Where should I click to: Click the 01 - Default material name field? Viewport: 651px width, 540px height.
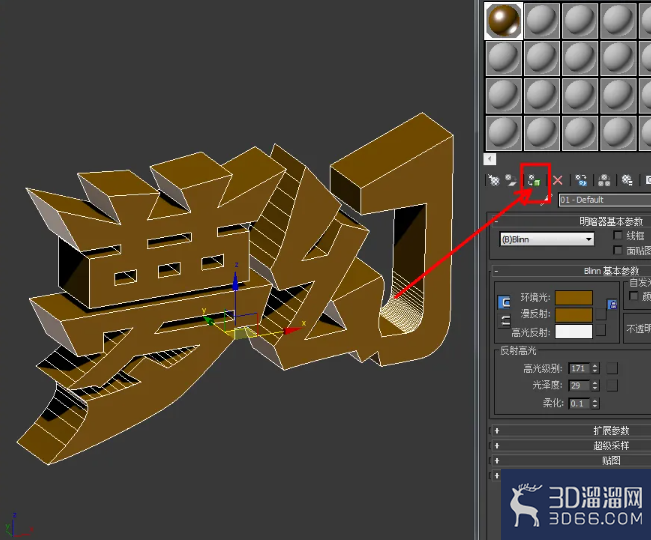coord(605,200)
